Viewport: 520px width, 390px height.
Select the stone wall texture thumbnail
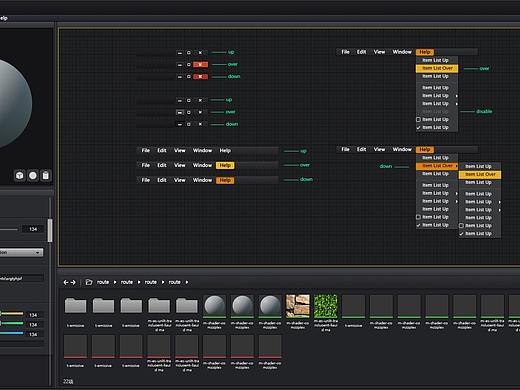tap(298, 306)
